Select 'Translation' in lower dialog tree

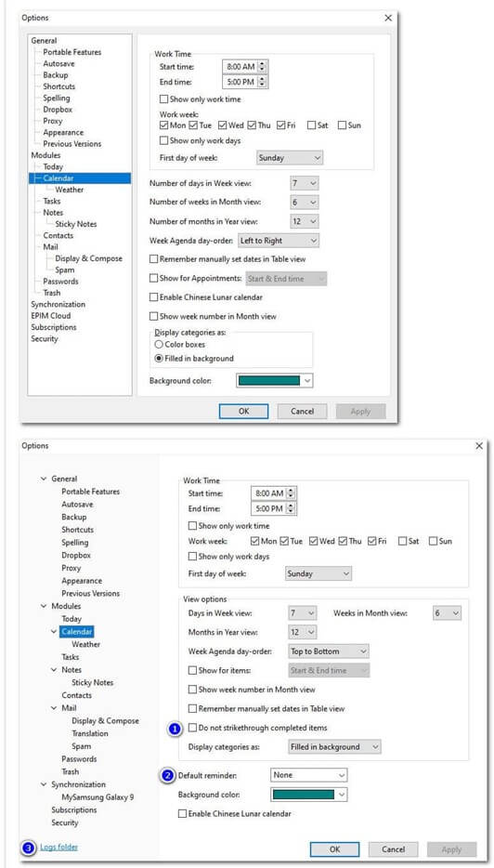tap(90, 733)
